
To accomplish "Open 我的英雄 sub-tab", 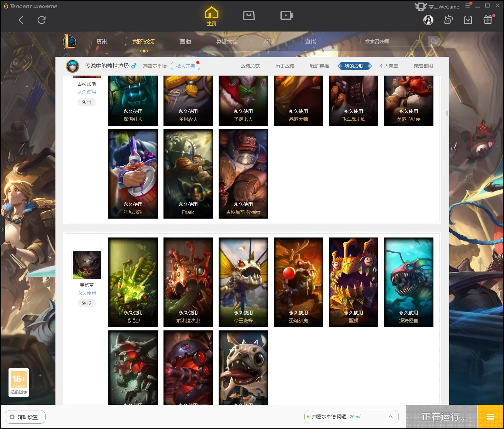I will pyautogui.click(x=319, y=66).
